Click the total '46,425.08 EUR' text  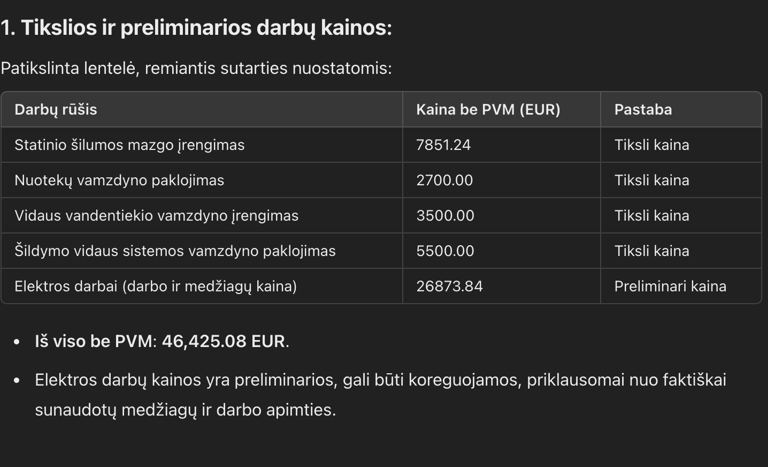click(x=223, y=341)
